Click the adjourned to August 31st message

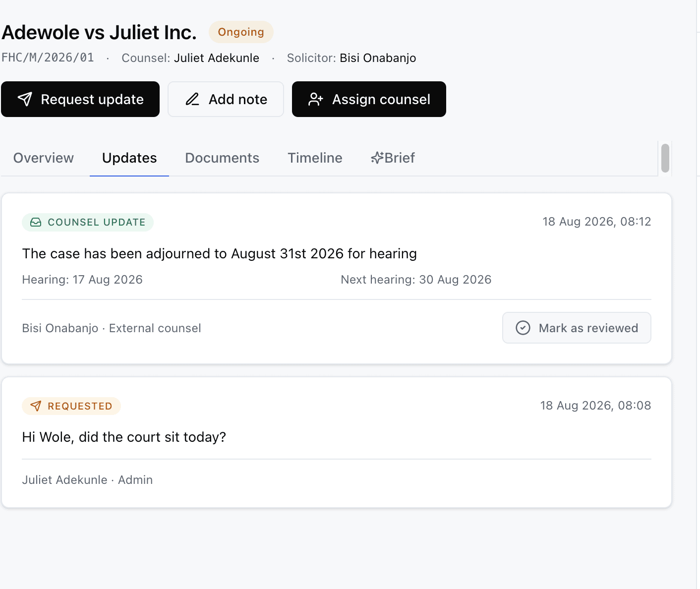pyautogui.click(x=220, y=253)
